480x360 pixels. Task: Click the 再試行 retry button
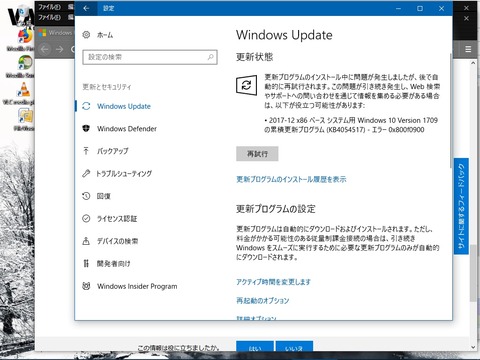coord(257,154)
